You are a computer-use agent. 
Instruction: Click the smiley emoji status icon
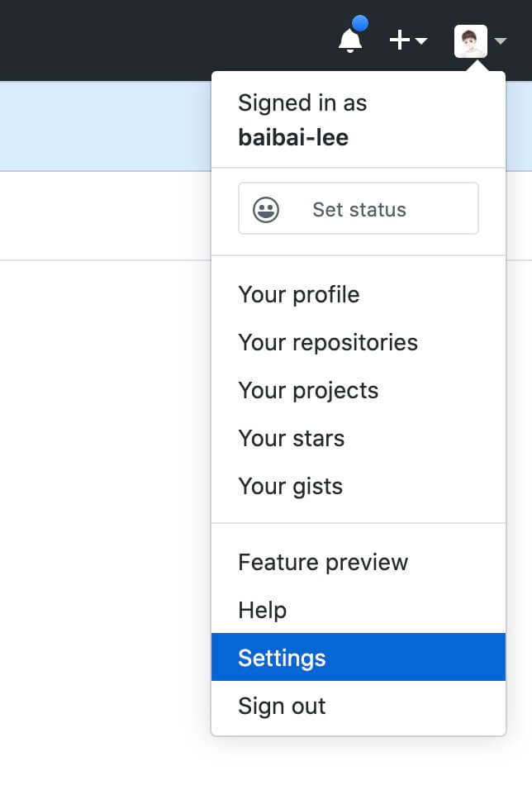(266, 209)
